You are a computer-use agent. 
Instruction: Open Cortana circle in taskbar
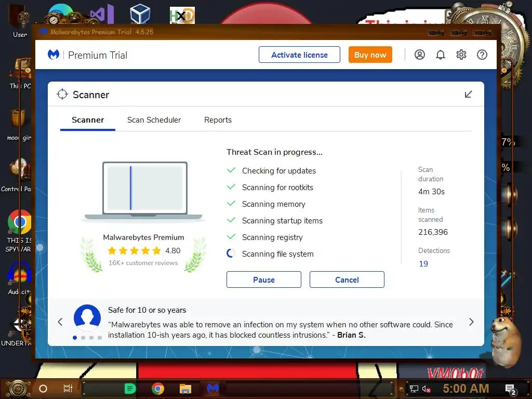pos(43,389)
